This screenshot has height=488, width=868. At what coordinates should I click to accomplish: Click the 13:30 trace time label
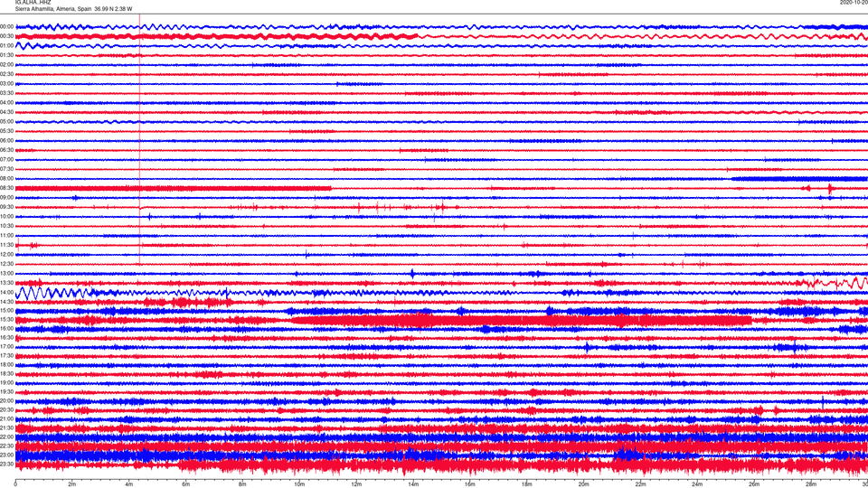[7, 283]
